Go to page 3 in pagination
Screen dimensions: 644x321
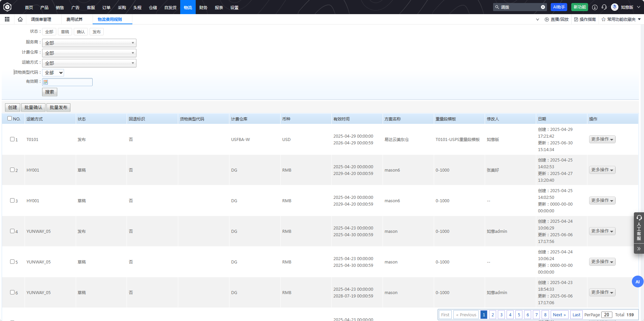(501, 315)
